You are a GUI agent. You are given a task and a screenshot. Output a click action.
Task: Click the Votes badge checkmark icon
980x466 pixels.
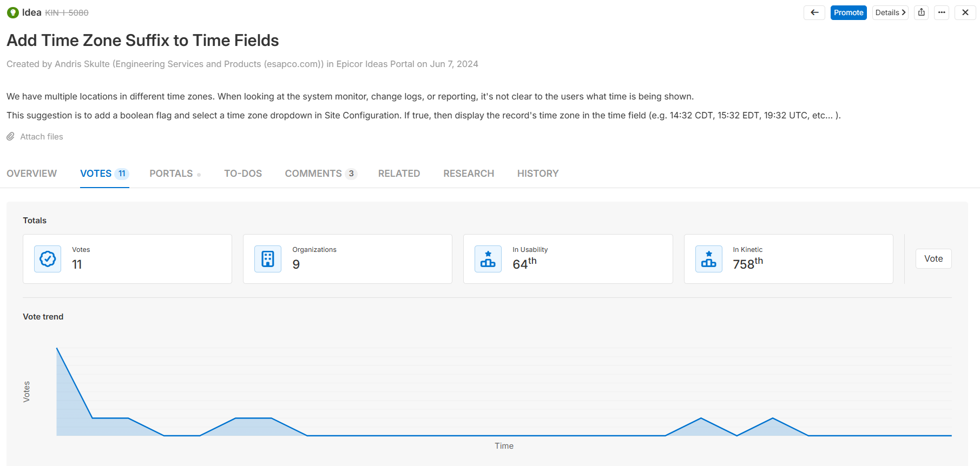click(48, 259)
